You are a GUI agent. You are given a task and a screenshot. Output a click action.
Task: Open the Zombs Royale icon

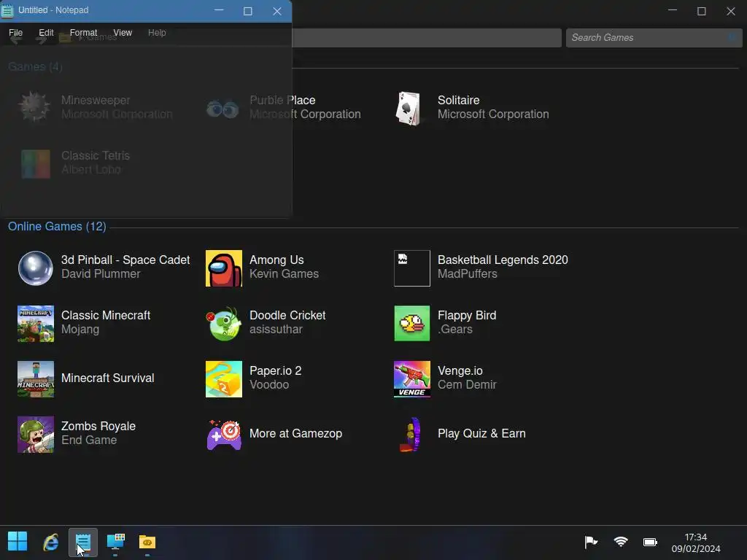coord(35,435)
